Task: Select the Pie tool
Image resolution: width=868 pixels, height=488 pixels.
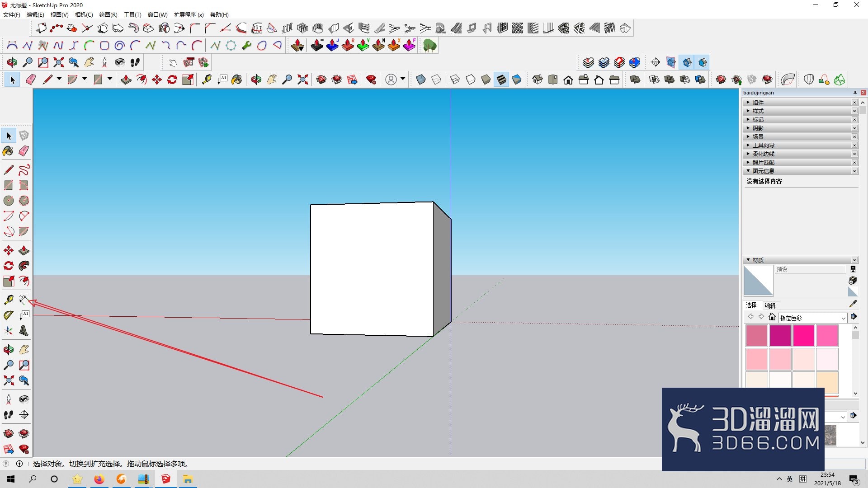Action: 24,231
